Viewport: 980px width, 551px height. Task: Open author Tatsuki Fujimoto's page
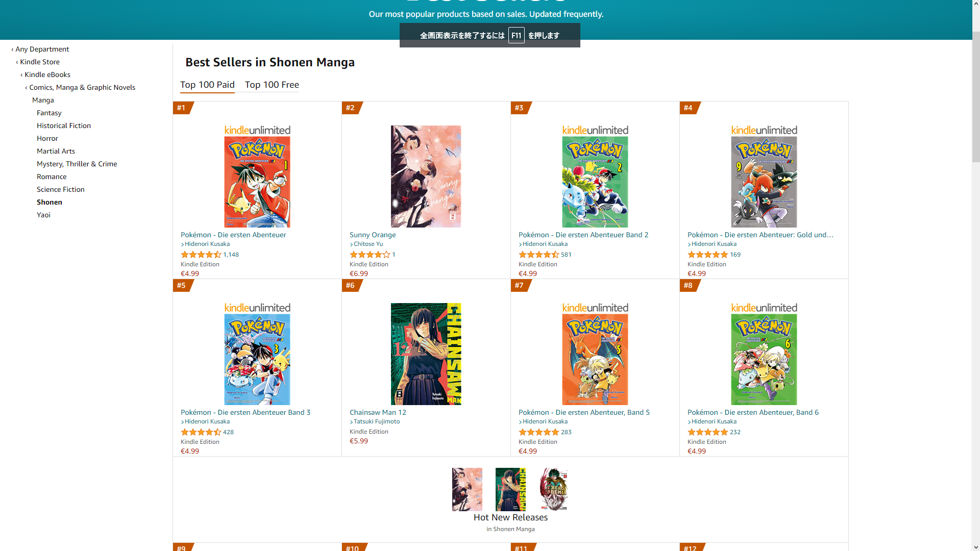click(377, 421)
